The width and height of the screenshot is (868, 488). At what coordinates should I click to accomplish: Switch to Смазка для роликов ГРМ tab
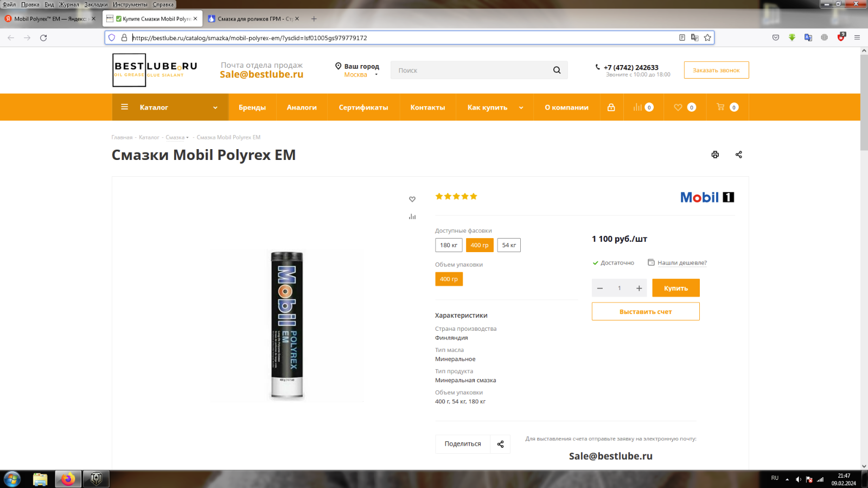point(252,18)
